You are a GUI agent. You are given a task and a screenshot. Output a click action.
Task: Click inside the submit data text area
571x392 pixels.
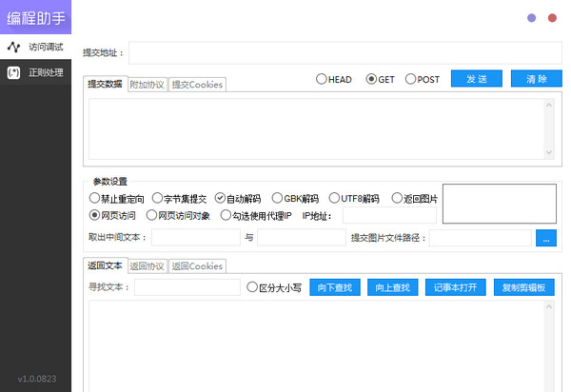[x=316, y=128]
